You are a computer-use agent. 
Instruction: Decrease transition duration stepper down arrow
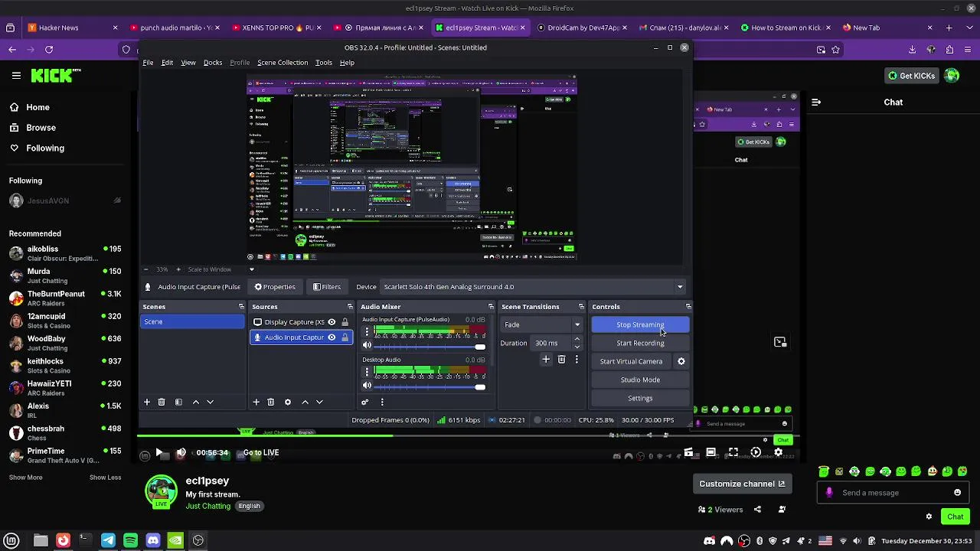click(577, 347)
